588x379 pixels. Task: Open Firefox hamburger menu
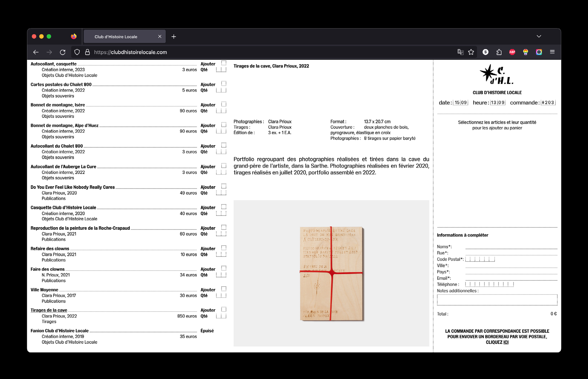[552, 52]
